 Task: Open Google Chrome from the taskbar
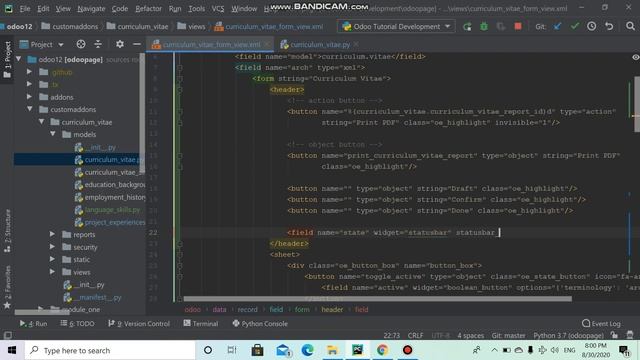[x=382, y=350]
